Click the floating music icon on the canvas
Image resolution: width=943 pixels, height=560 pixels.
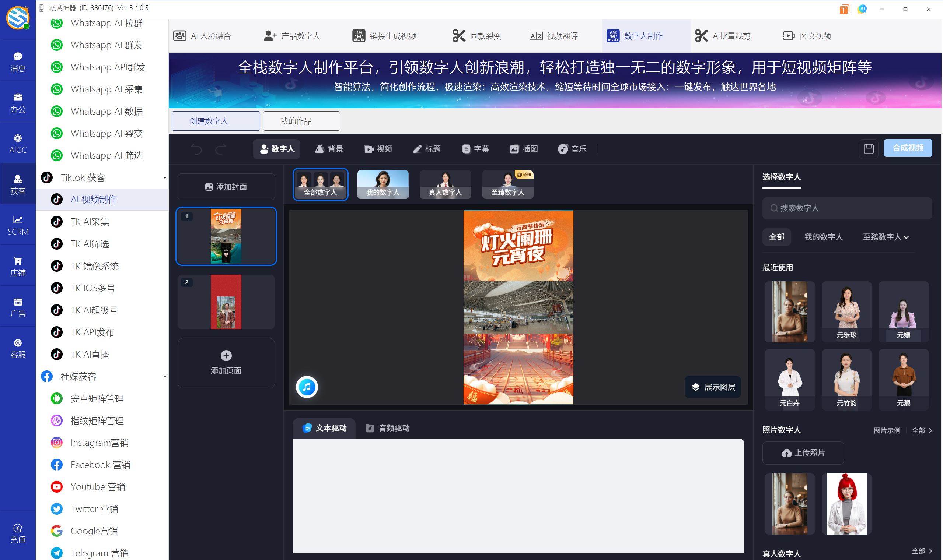pyautogui.click(x=307, y=387)
